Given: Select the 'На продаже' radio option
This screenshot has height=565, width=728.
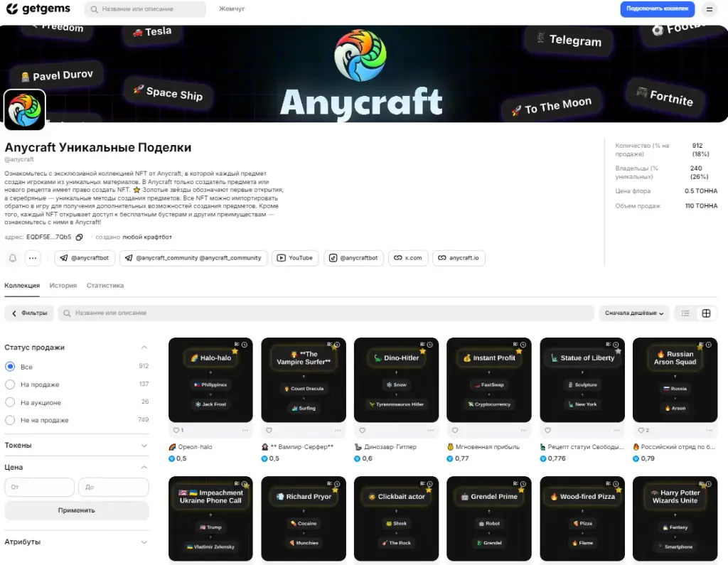Looking at the screenshot, I should (x=10, y=384).
